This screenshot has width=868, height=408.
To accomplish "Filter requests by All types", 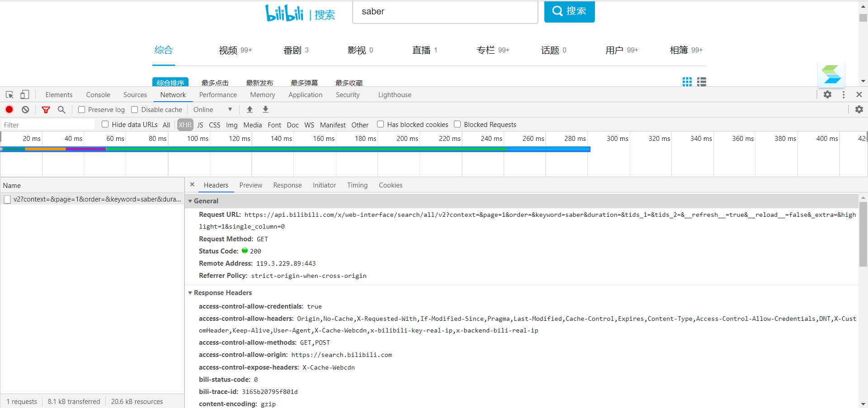I will point(166,125).
